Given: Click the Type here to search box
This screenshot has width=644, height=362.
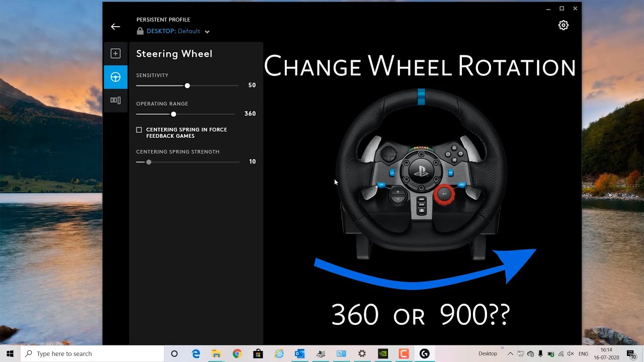Looking at the screenshot, I should pos(93,354).
